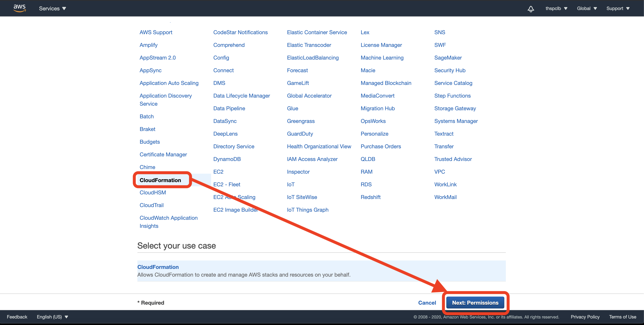Select Trusted Advisor service
The width and height of the screenshot is (644, 325).
[453, 159]
